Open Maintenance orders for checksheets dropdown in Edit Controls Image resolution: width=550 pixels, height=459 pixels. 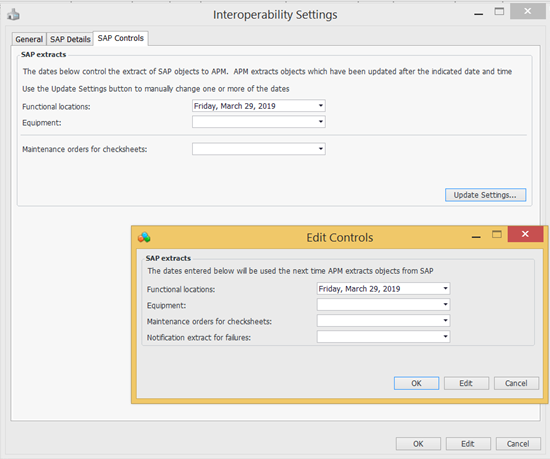coord(445,320)
